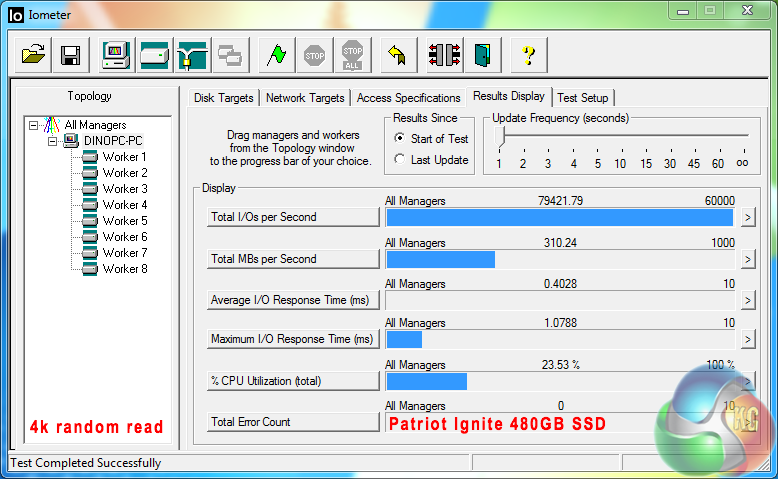Expand arrow for Average I/O Response Time
778x479 pixels.
tap(748, 300)
